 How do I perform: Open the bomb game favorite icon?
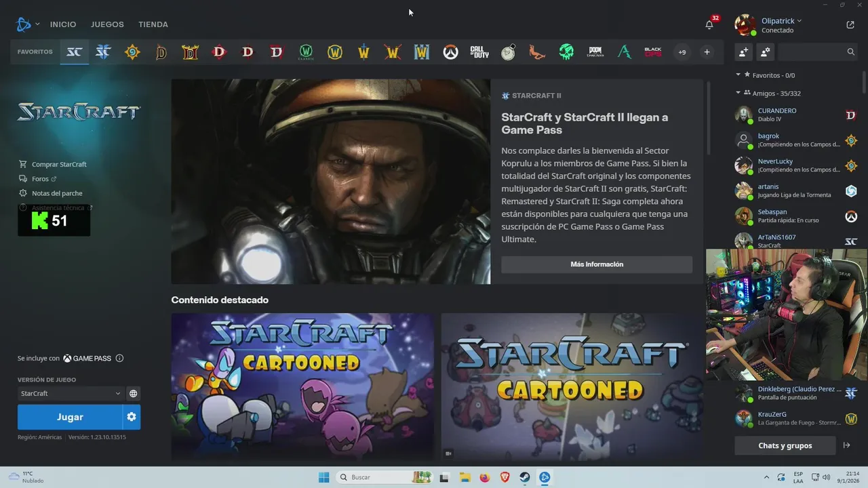509,52
